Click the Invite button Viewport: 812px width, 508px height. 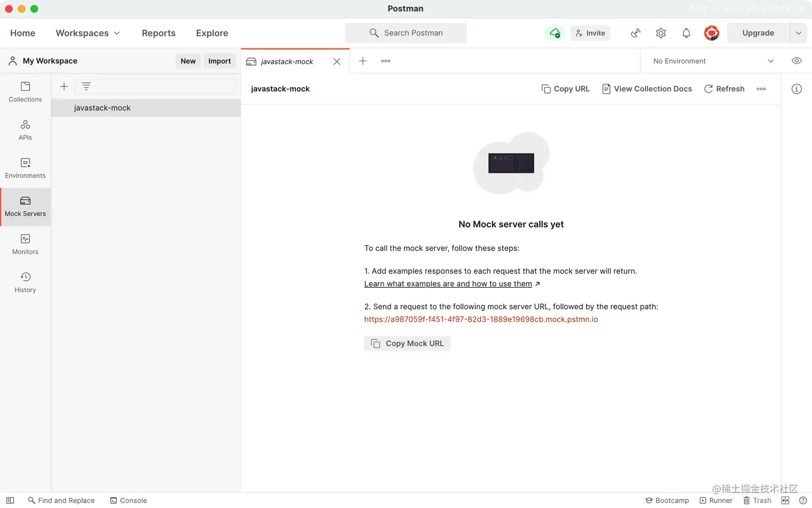(x=590, y=33)
